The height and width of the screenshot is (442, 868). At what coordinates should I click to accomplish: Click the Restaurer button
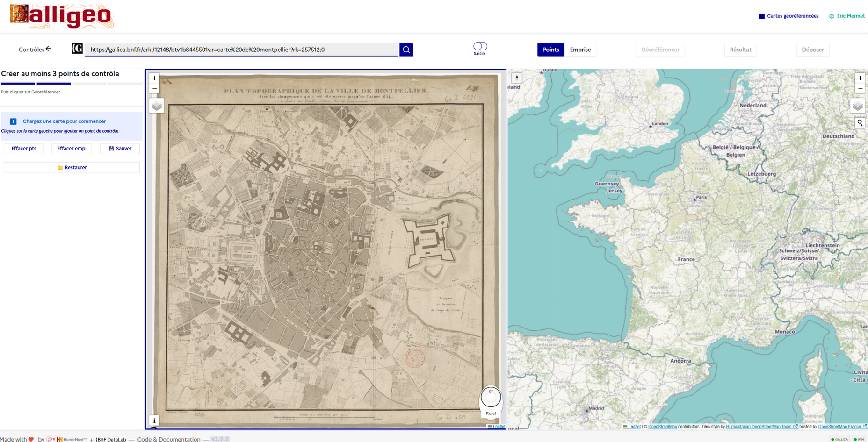click(72, 167)
